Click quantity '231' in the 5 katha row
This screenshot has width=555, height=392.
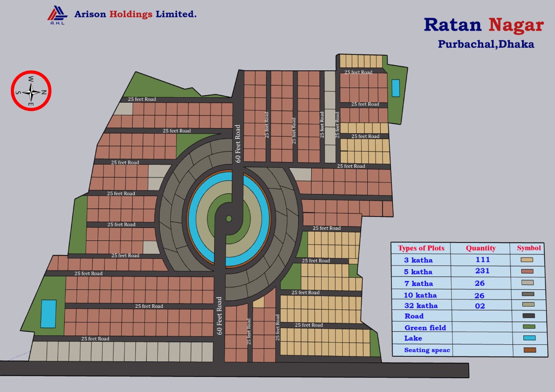[482, 271]
